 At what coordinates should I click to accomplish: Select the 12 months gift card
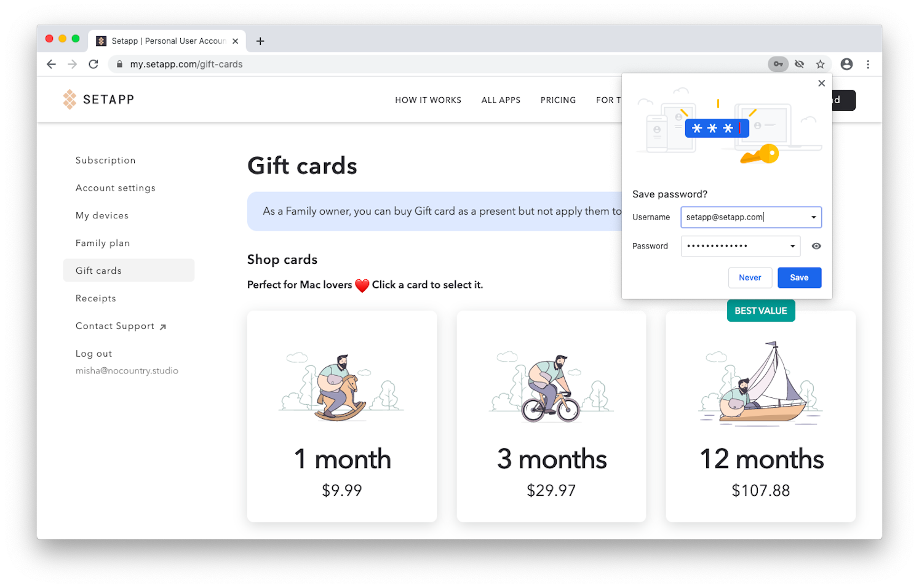click(x=760, y=416)
